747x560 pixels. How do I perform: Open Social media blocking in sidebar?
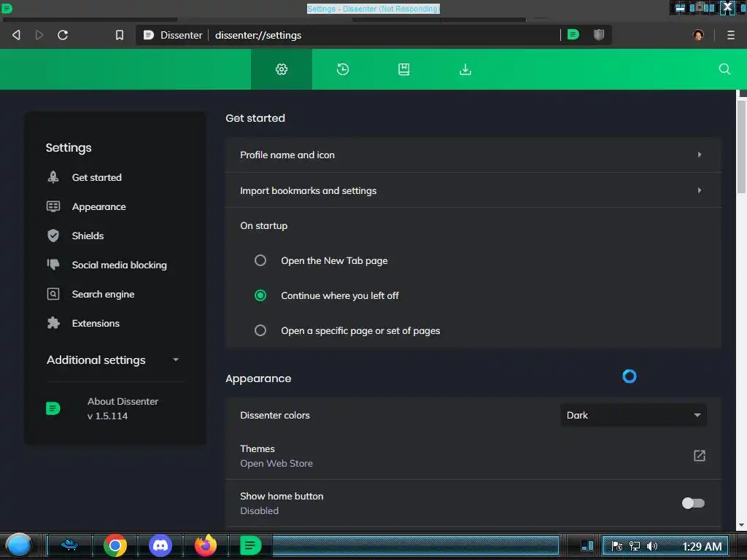click(x=119, y=265)
